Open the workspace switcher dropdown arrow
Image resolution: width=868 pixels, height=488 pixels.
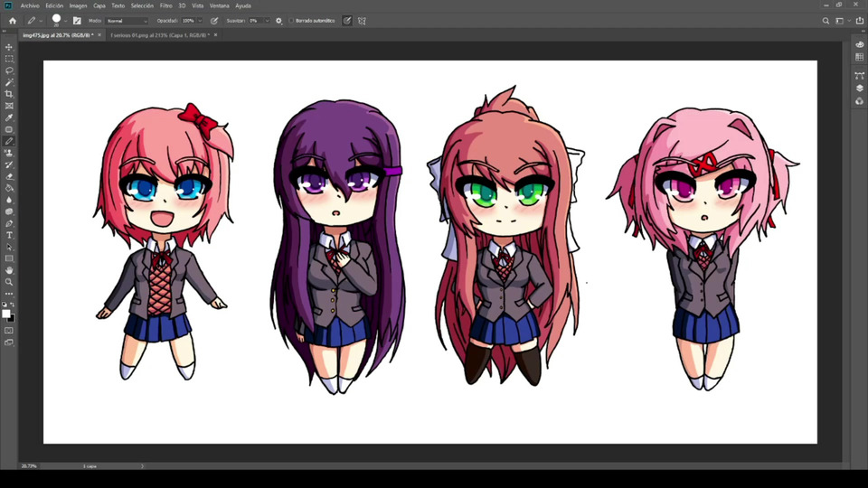click(x=849, y=21)
